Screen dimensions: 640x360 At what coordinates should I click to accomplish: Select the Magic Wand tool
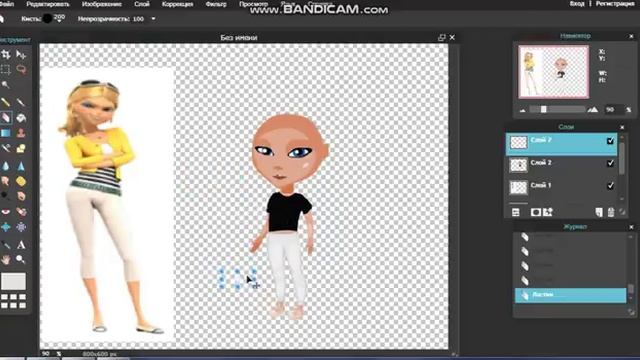(6, 84)
